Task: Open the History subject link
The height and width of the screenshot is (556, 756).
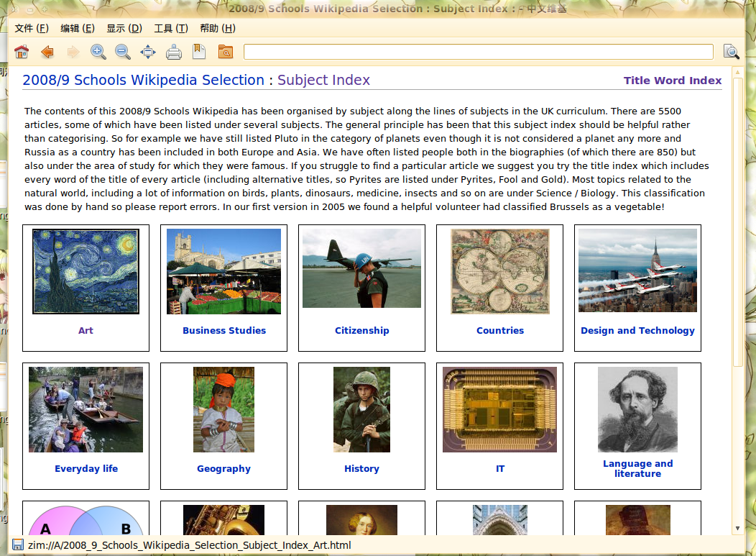Action: point(361,469)
